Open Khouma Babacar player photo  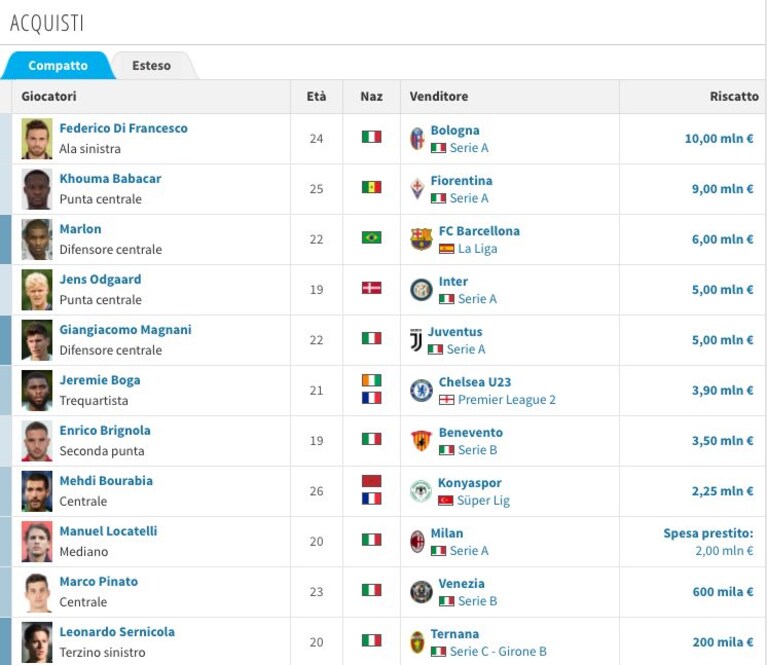[x=37, y=189]
